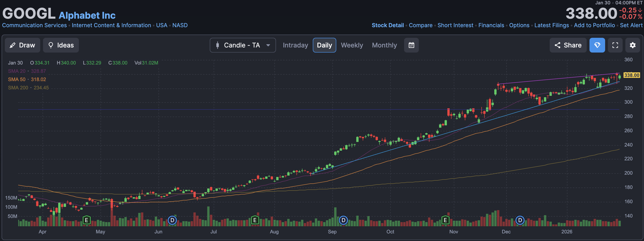Click the dividend D marker in June

(172, 220)
